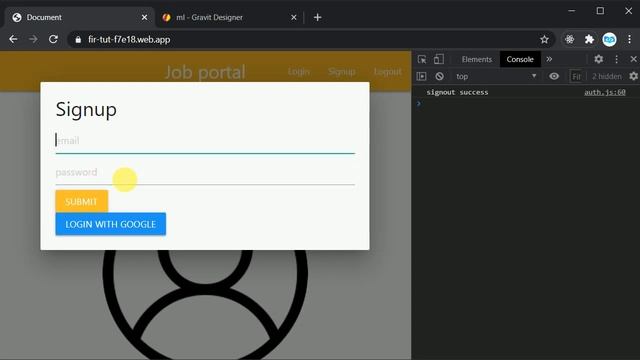The width and height of the screenshot is (640, 360).
Task: Open JavaScript context 'top' dropdown
Action: point(496,76)
